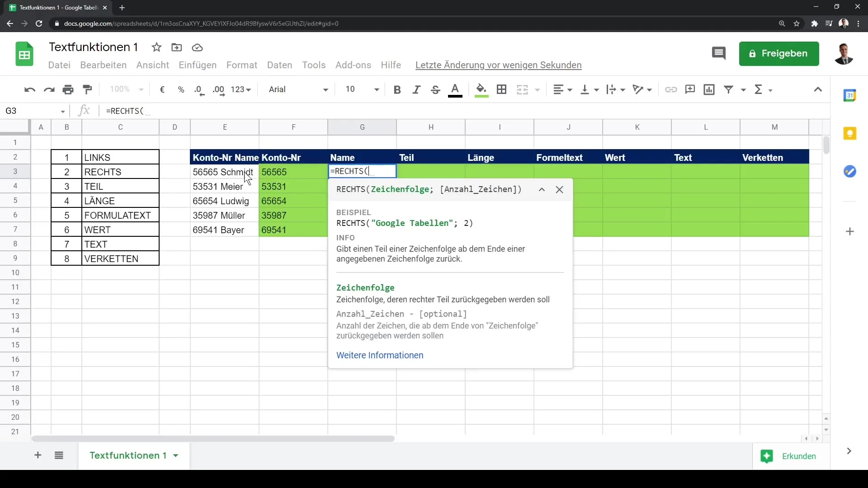
Task: Format as percent with the % icon
Action: 181,89
